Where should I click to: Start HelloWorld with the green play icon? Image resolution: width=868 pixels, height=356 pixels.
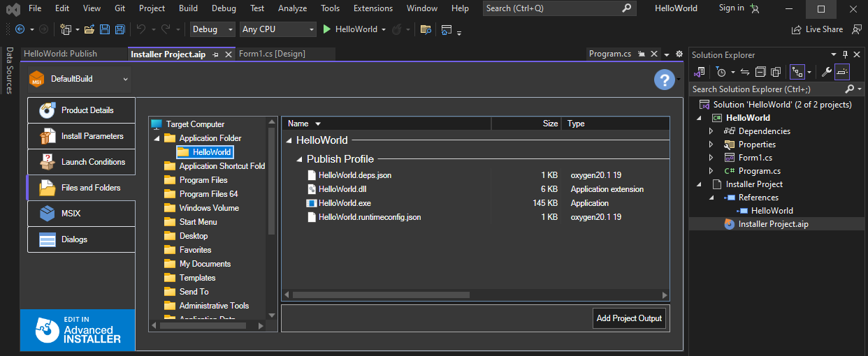point(327,29)
